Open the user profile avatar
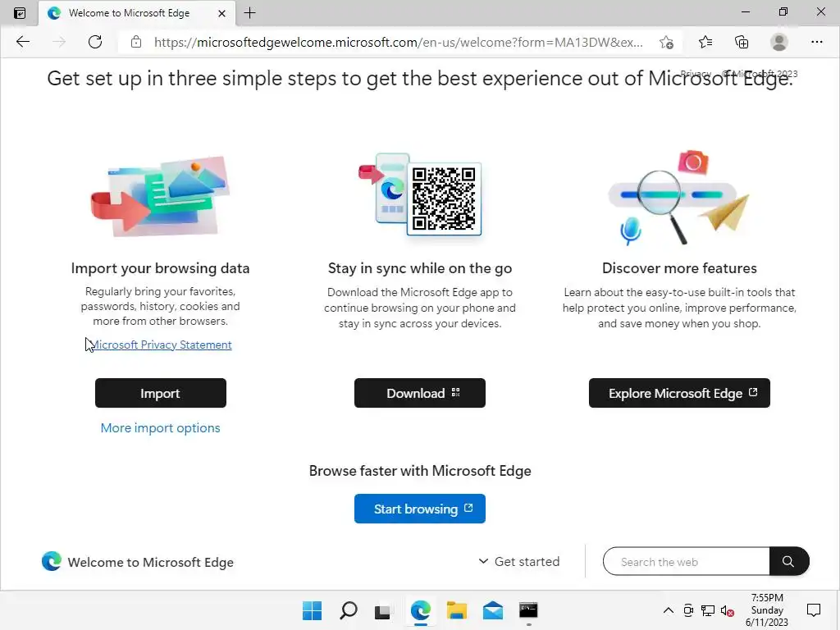This screenshot has height=630, width=840. (779, 42)
